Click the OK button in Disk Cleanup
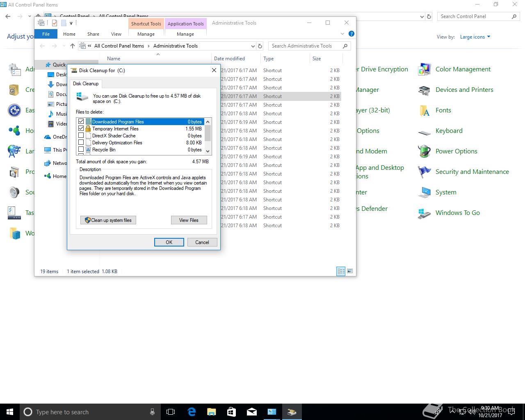Viewport: 525px width, 420px height. 169,242
